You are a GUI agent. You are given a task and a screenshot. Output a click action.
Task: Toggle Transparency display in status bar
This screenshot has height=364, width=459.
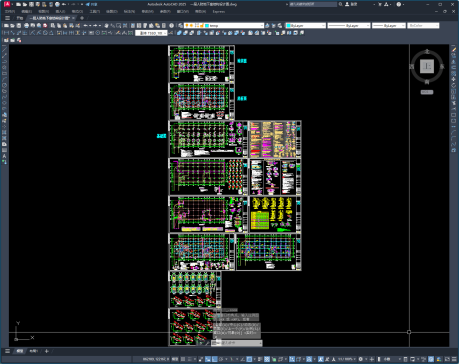coord(267,359)
